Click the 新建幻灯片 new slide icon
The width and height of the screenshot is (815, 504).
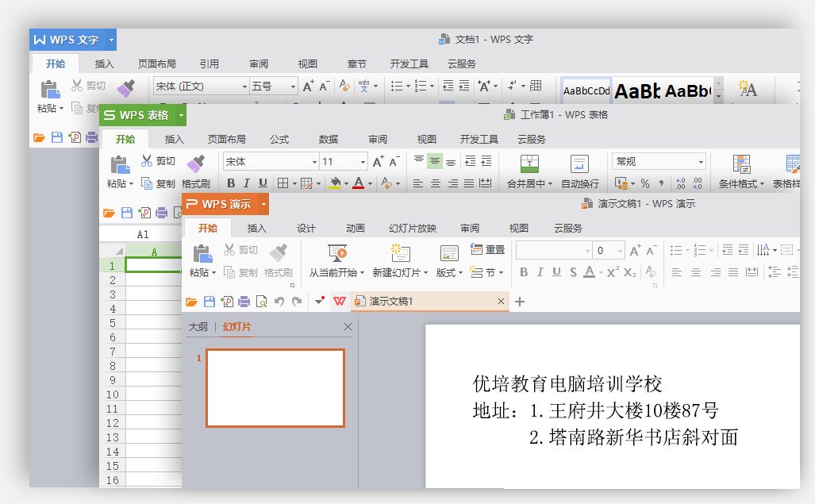pyautogui.click(x=400, y=253)
